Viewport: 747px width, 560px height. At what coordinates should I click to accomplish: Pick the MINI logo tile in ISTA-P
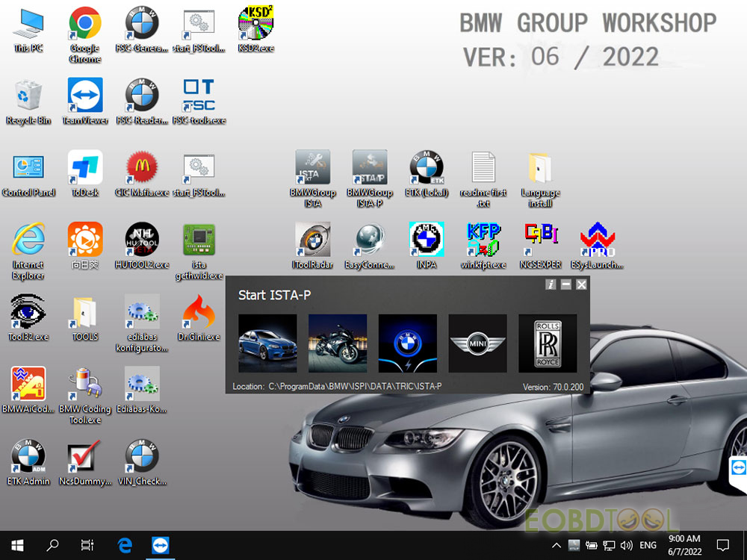pos(477,343)
